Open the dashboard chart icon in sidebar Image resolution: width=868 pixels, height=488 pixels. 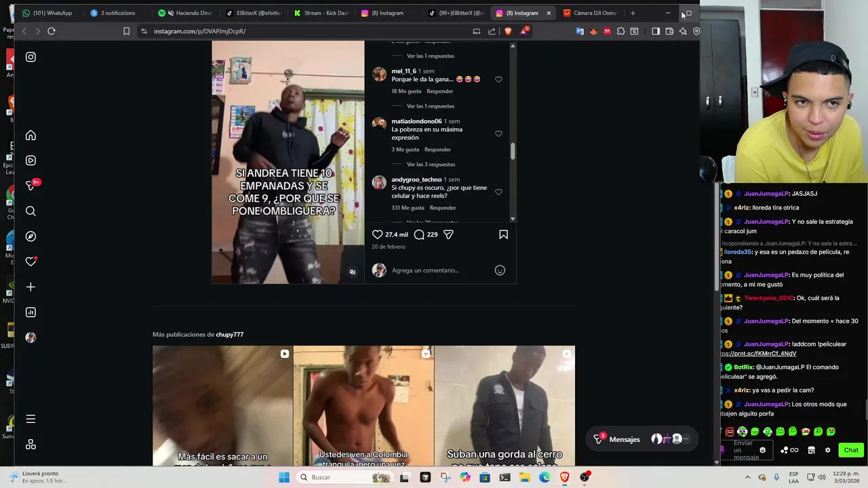[x=31, y=312]
